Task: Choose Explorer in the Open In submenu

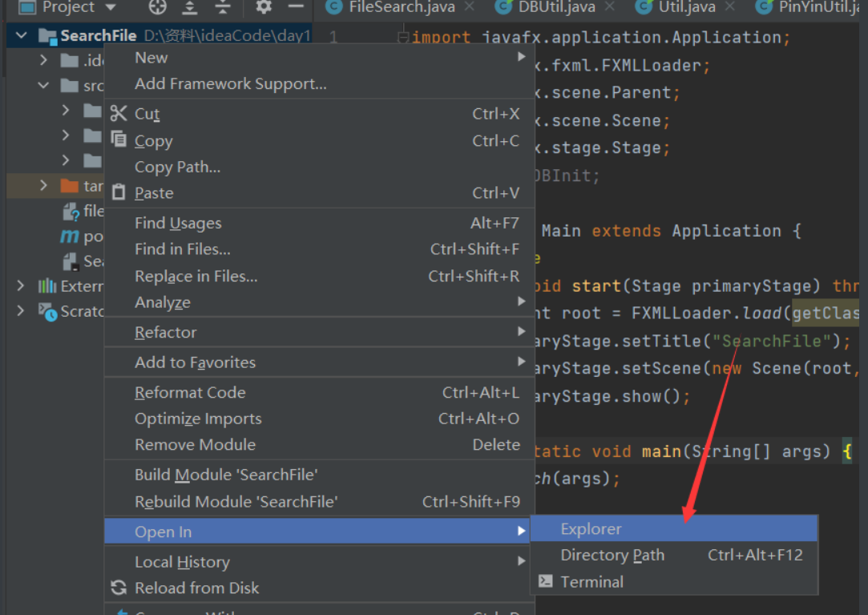Action: point(674,528)
